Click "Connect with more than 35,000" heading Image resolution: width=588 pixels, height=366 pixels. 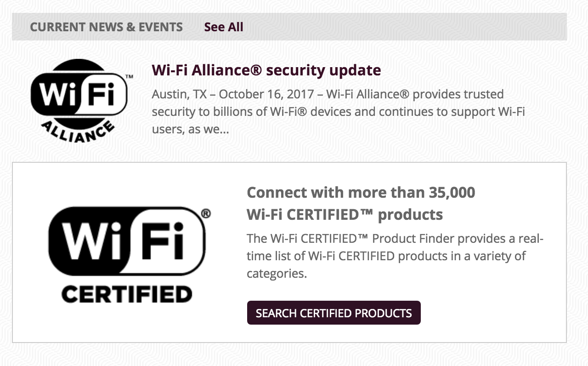361,192
